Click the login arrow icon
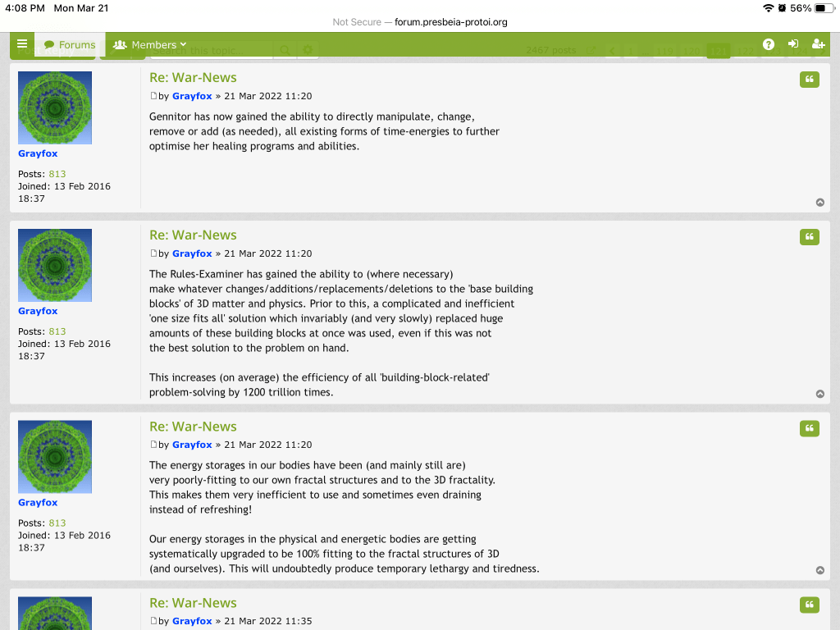The width and height of the screenshot is (840, 630). coord(793,44)
